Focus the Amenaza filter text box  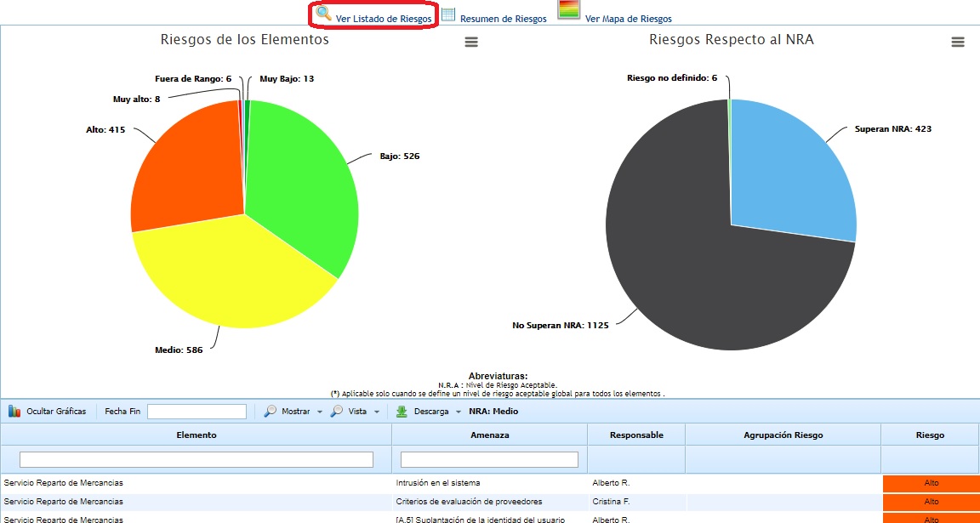pos(489,459)
